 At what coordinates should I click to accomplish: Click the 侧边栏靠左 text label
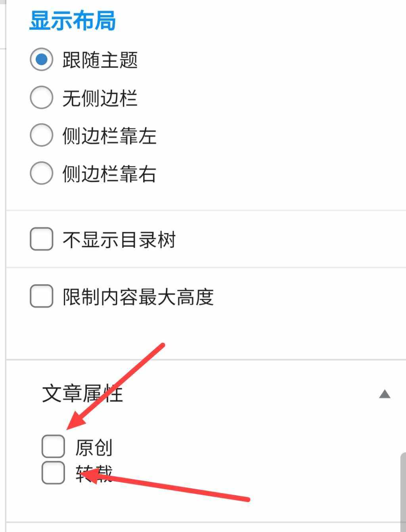(x=109, y=136)
